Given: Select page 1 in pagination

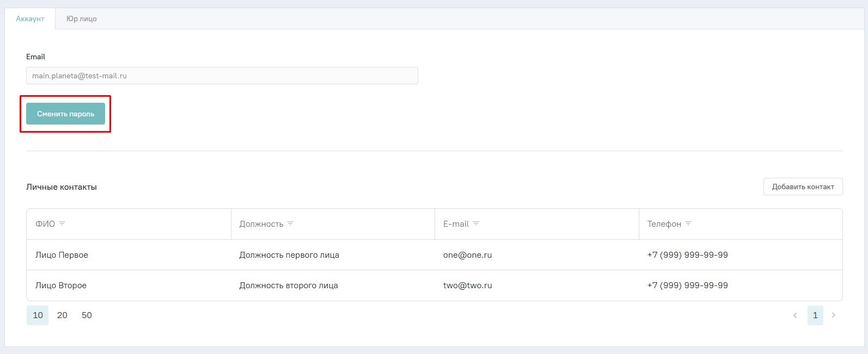Looking at the screenshot, I should (x=815, y=315).
